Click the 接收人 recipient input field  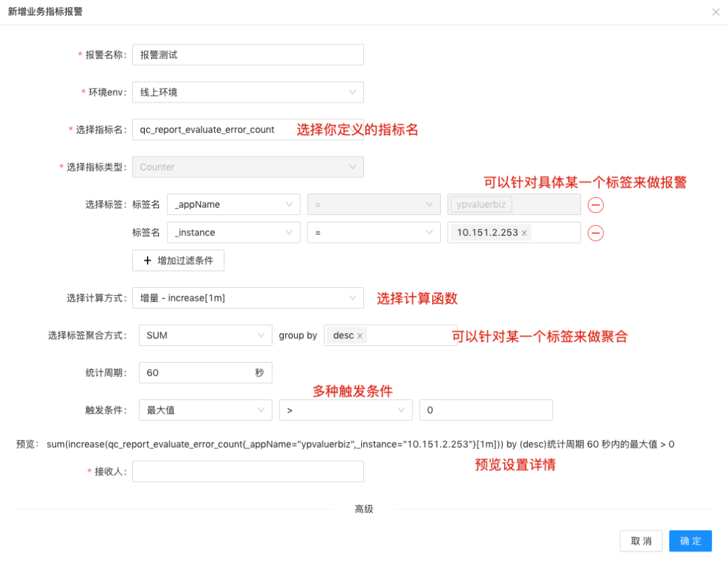(x=247, y=471)
